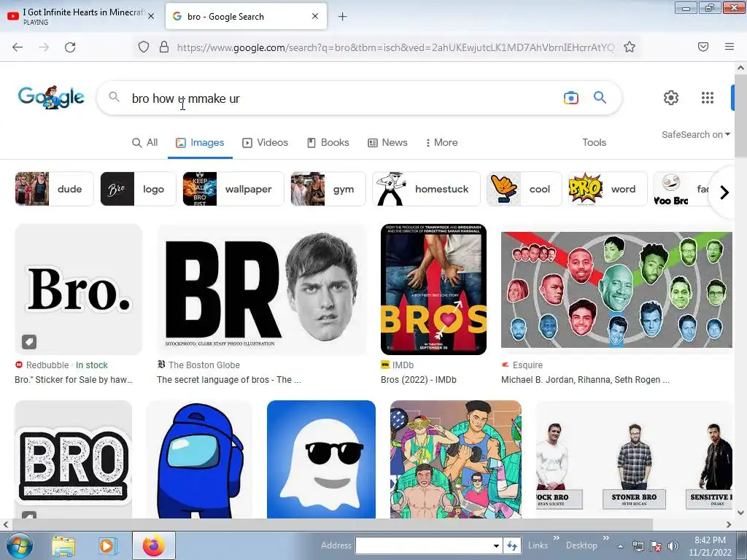Image resolution: width=747 pixels, height=560 pixels.
Task: Launch Windows Media Player from taskbar
Action: [108, 546]
